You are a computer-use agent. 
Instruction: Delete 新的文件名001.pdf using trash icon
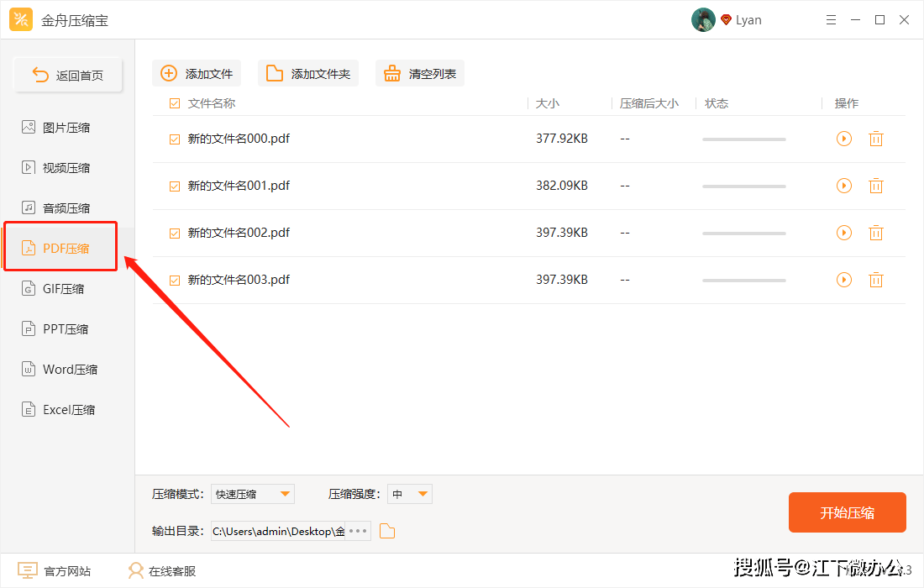(x=875, y=186)
